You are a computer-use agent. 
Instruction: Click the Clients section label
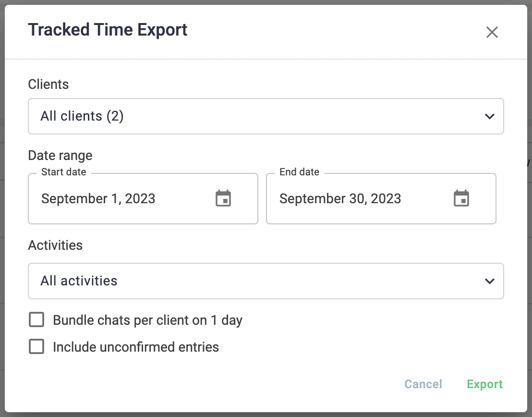tap(48, 84)
